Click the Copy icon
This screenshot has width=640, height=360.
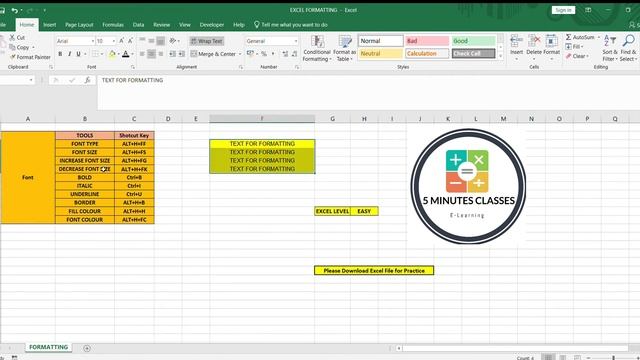click(13, 47)
